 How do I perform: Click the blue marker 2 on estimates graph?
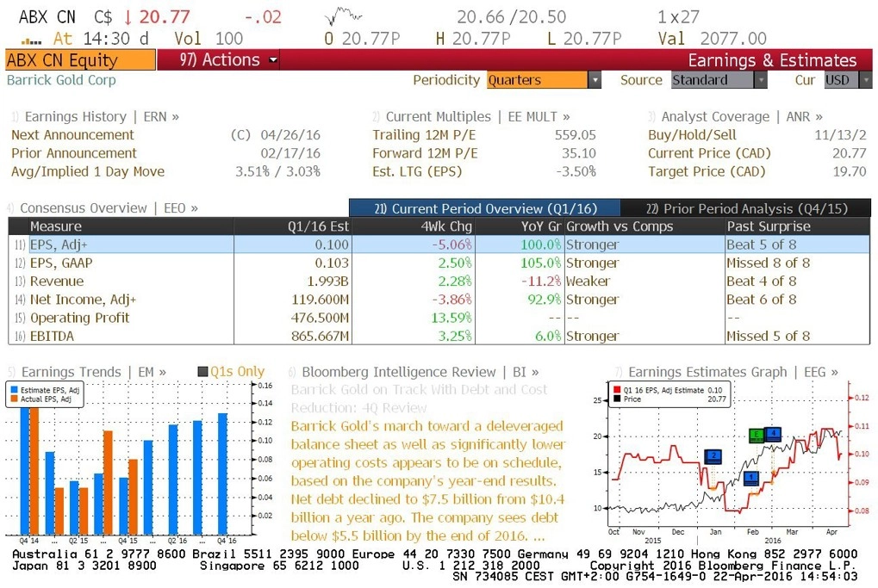(713, 456)
